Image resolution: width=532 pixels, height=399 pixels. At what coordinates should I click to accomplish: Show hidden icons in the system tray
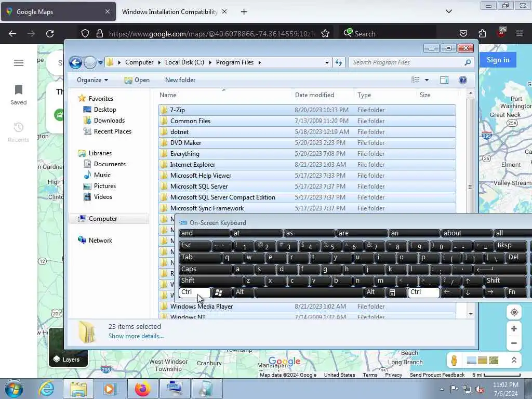[442, 389]
